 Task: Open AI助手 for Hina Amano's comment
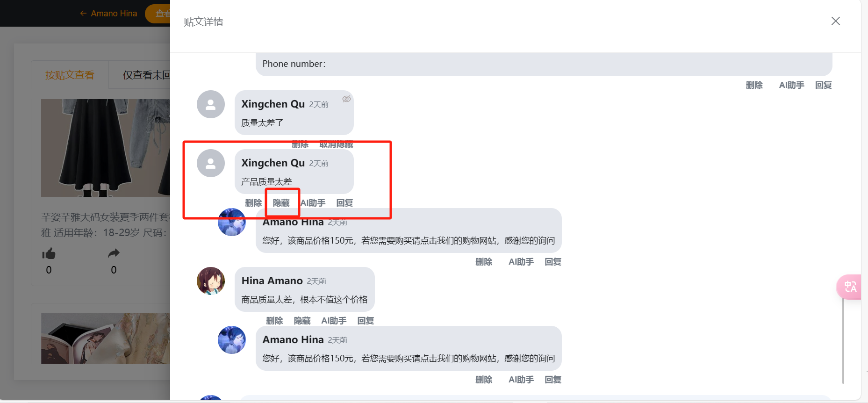click(334, 321)
